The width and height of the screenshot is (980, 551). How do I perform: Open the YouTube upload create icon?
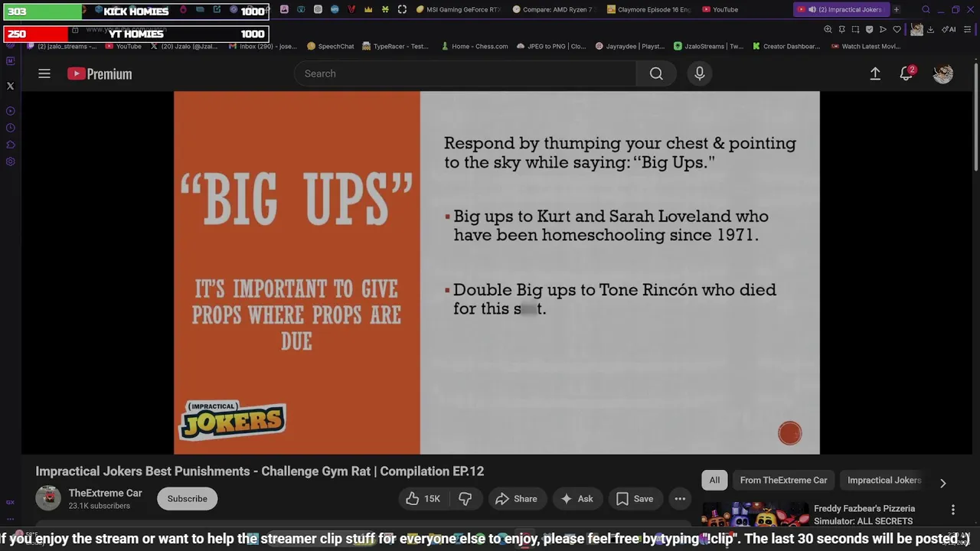pos(875,73)
